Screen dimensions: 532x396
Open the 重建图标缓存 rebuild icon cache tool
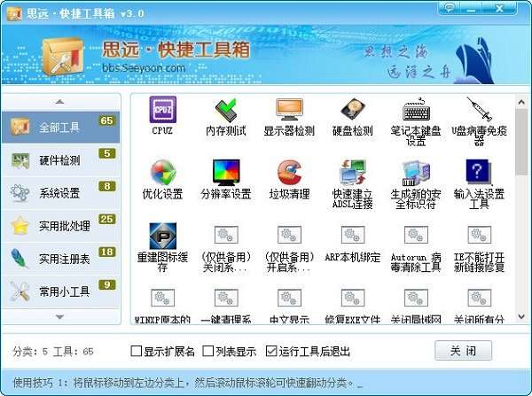point(162,236)
